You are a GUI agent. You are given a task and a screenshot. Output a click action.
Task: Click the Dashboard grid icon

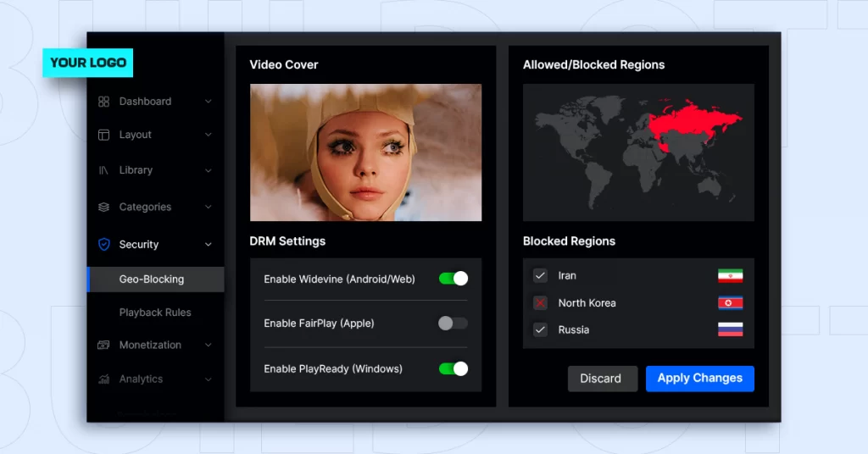coord(103,101)
